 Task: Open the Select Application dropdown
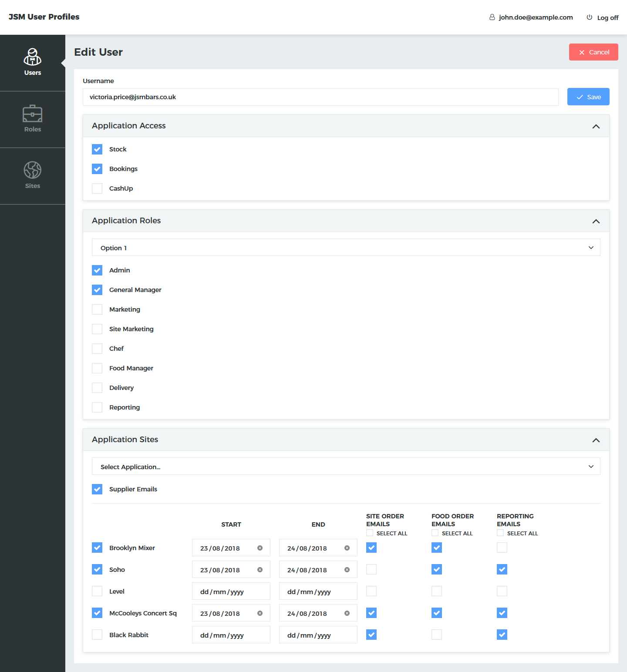[x=346, y=467]
